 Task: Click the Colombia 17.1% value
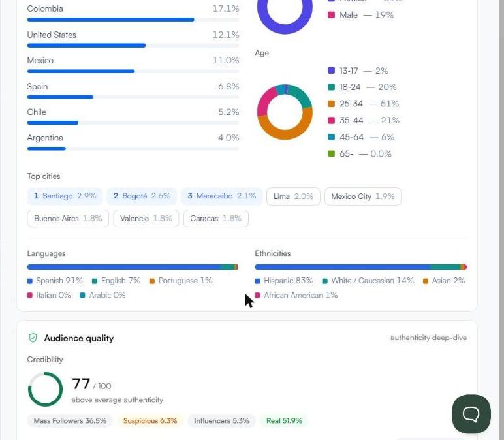click(x=226, y=8)
